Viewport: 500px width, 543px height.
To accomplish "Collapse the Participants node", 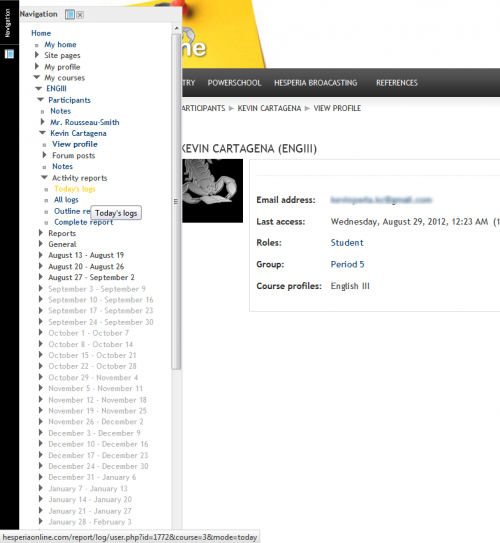I will (x=41, y=100).
